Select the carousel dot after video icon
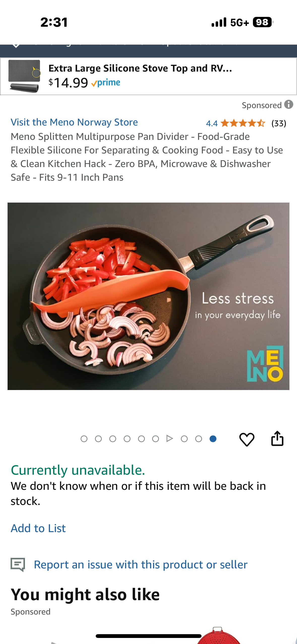 click(184, 439)
